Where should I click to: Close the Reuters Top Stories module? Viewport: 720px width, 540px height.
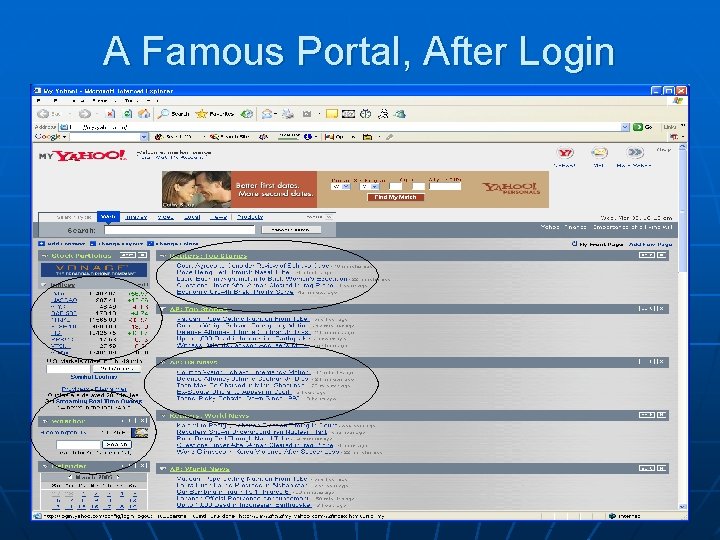[662, 255]
